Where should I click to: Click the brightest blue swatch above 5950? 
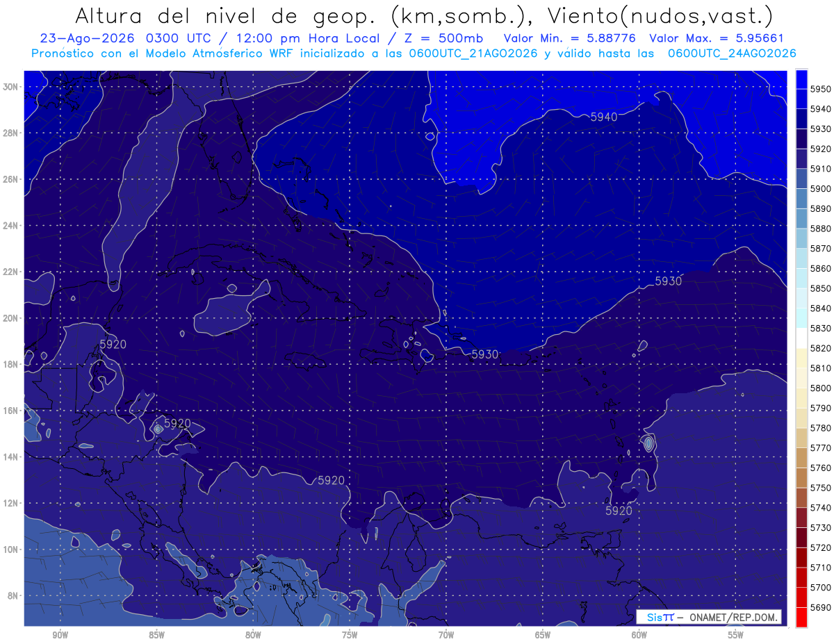[x=801, y=79]
